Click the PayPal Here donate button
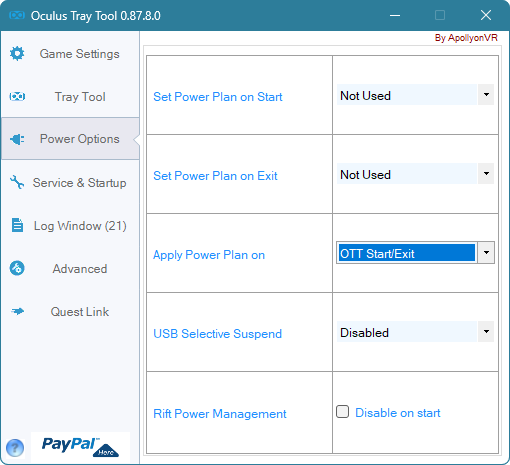 pyautogui.click(x=80, y=447)
